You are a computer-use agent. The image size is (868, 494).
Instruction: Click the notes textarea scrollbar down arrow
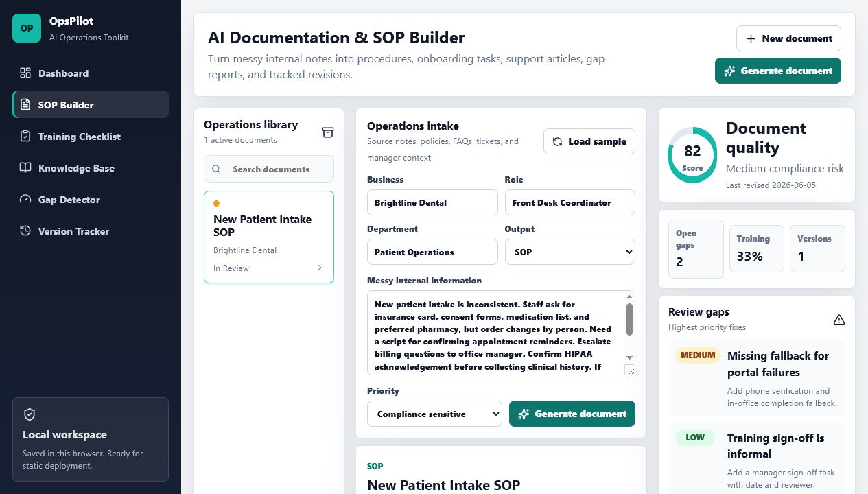pos(630,357)
